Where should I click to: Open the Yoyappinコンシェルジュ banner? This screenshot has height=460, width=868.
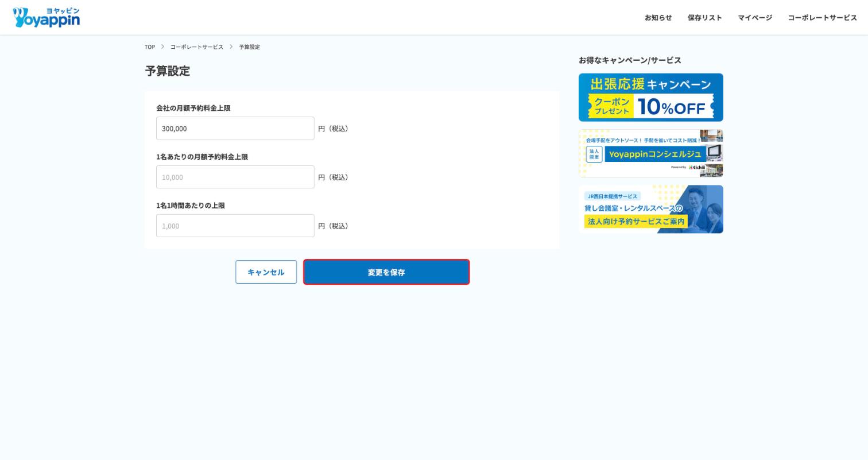pyautogui.click(x=651, y=153)
